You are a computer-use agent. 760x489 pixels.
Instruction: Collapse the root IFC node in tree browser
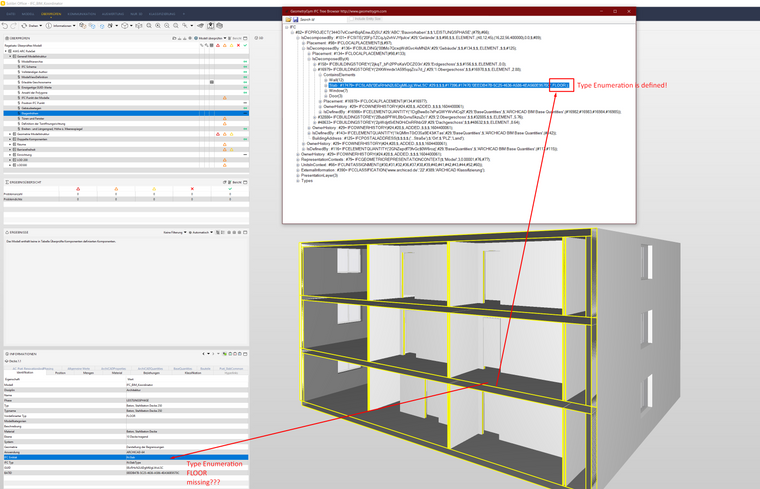click(x=286, y=27)
